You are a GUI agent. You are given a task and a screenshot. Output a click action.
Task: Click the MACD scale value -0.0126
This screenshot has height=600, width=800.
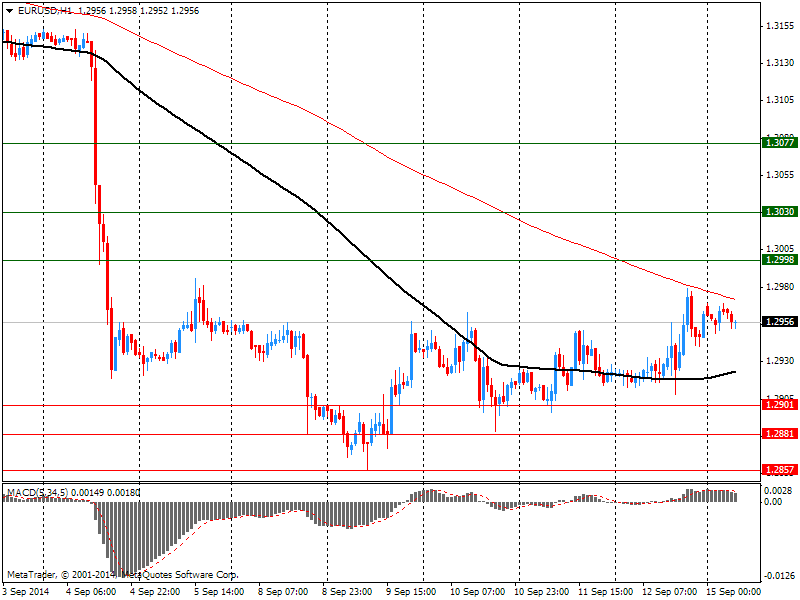pyautogui.click(x=779, y=576)
